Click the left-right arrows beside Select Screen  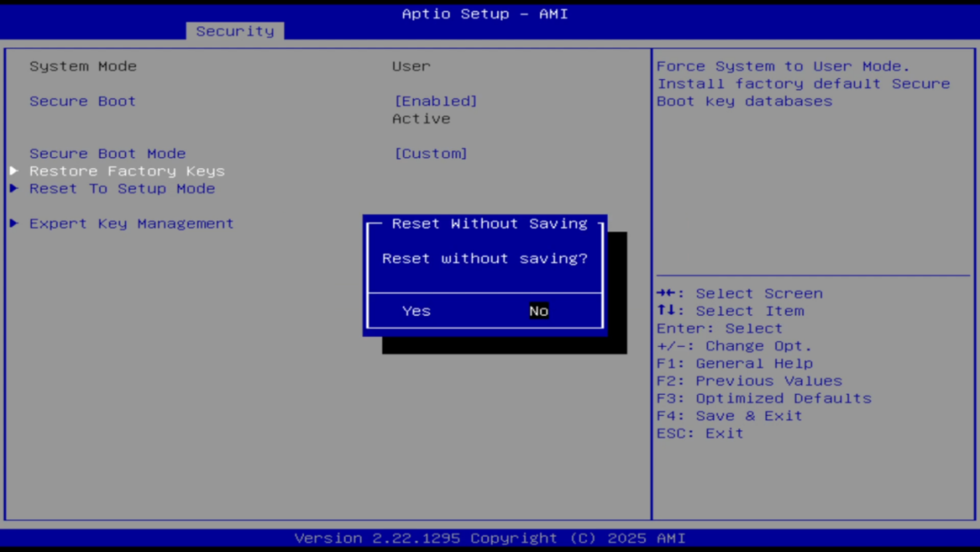[666, 293]
